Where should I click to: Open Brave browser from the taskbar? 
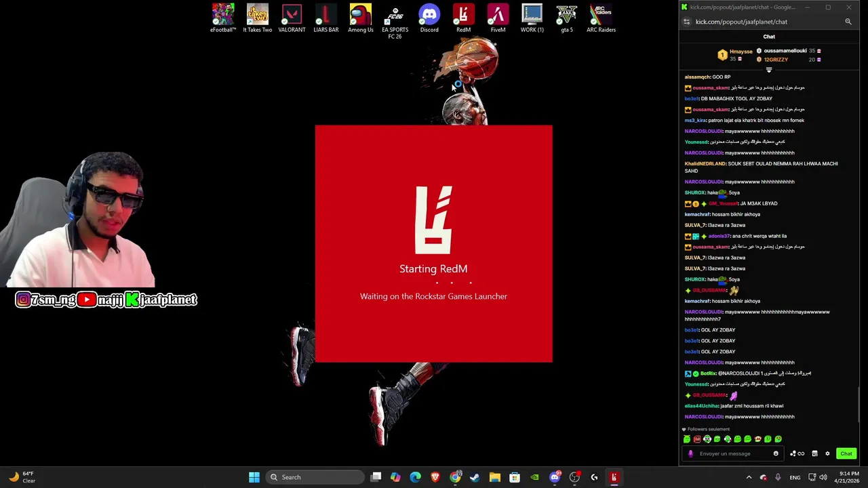(435, 477)
